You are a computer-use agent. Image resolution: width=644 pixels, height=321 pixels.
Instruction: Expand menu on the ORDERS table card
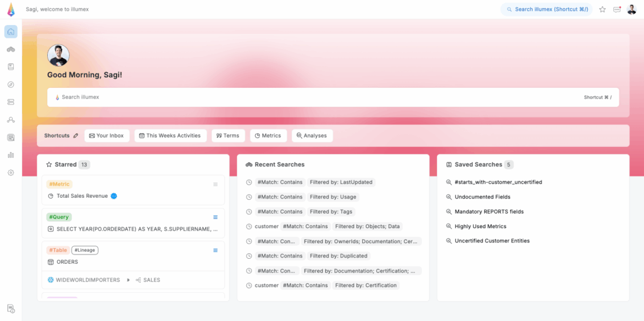tap(215, 250)
